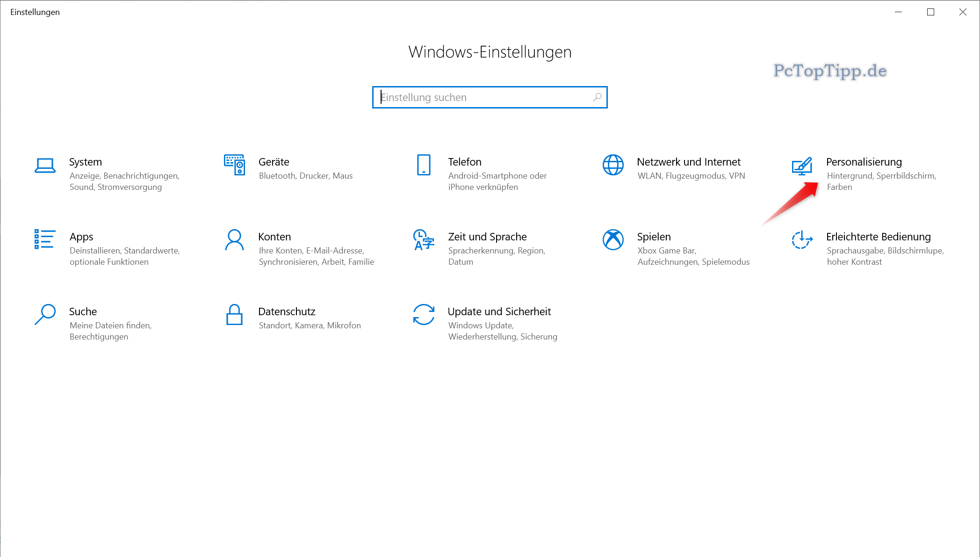Open Update und Sicherheit title

tap(499, 311)
